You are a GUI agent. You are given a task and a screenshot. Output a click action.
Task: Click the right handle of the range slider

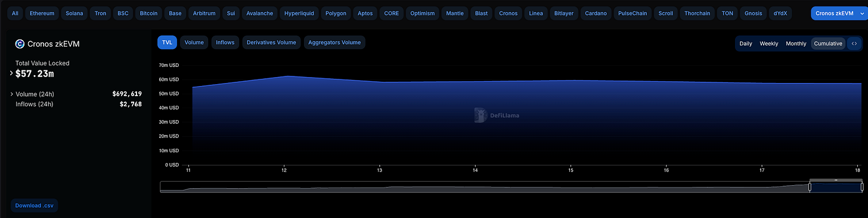tap(862, 187)
